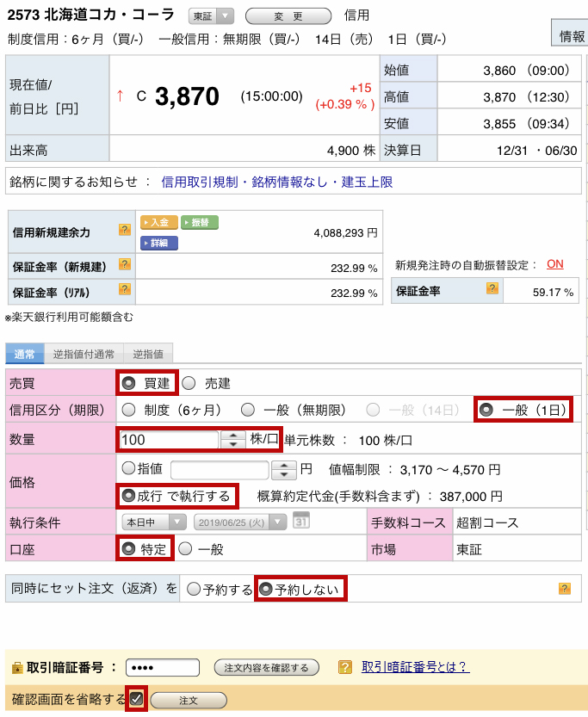Click current price 3,870

[x=187, y=96]
